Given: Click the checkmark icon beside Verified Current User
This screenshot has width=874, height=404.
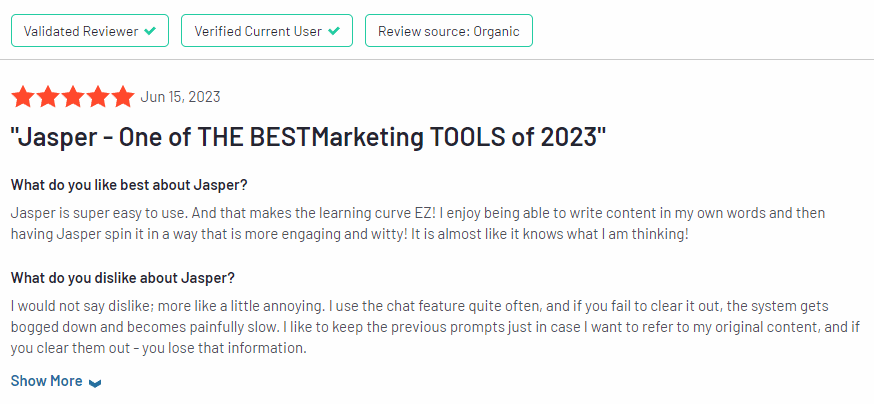Looking at the screenshot, I should click(334, 31).
